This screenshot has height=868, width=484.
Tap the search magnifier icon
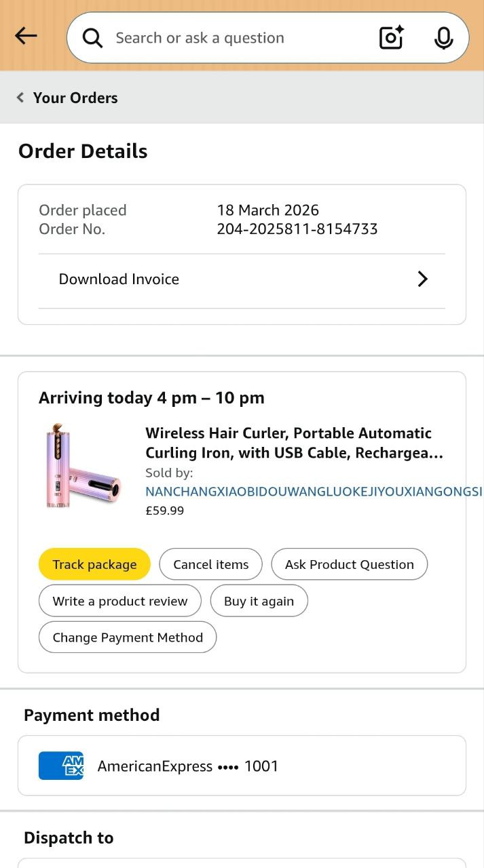pos(92,38)
